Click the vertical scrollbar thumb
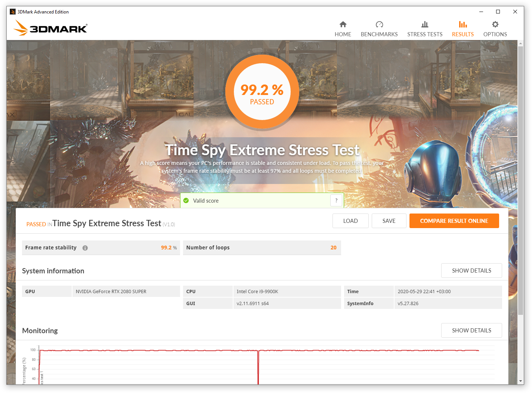 (x=520, y=179)
